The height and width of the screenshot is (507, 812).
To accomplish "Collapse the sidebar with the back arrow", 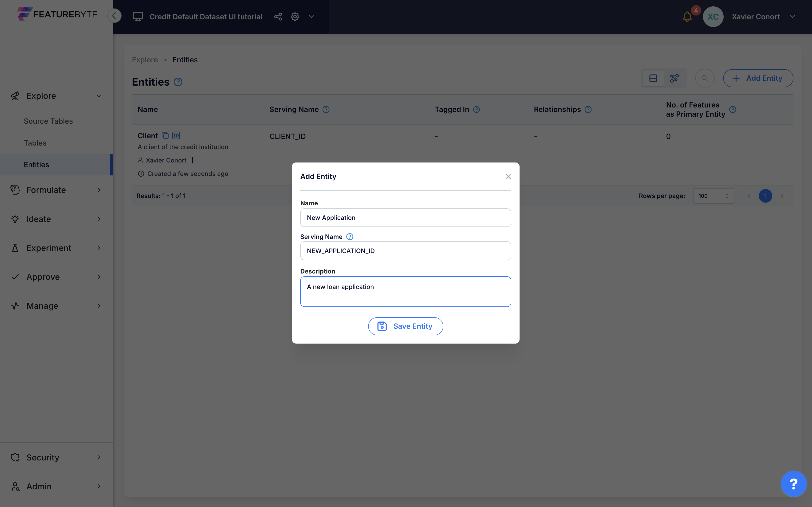I will (x=114, y=16).
